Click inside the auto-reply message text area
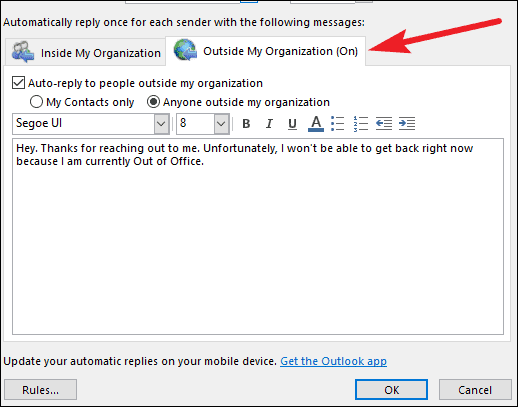 [x=258, y=237]
